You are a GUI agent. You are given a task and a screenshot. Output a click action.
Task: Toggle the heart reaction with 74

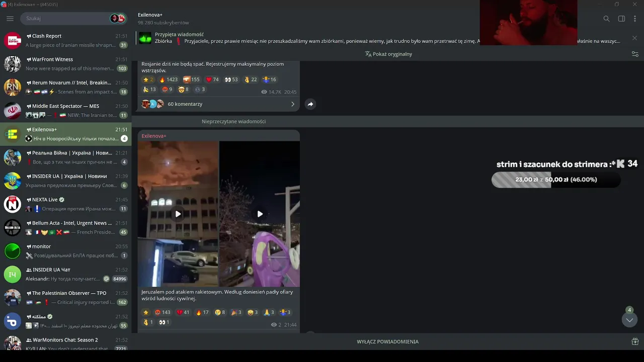212,79
